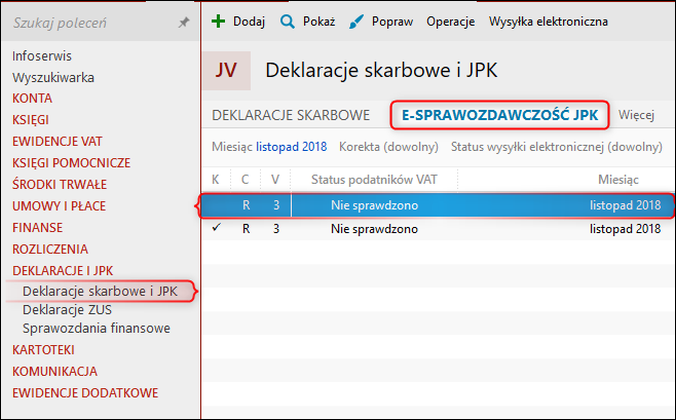Click the 3 value in checked row
676x420 pixels.
[276, 229]
